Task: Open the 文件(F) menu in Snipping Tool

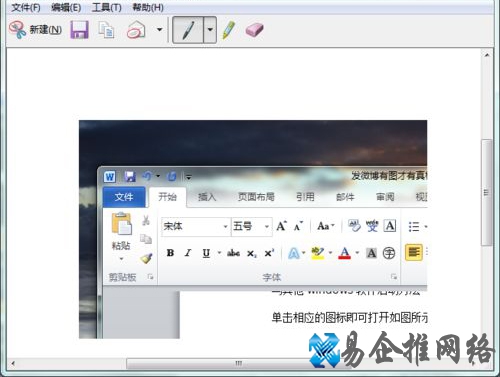Action: coord(26,7)
